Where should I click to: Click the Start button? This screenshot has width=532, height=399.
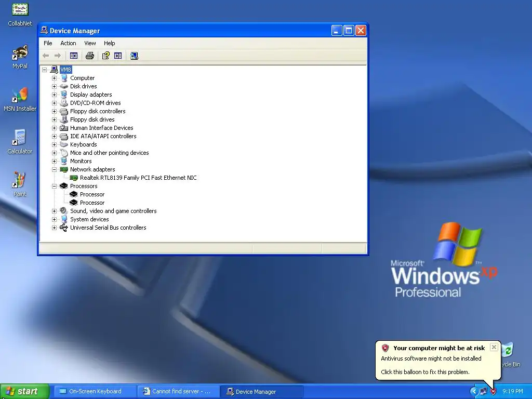(x=25, y=392)
